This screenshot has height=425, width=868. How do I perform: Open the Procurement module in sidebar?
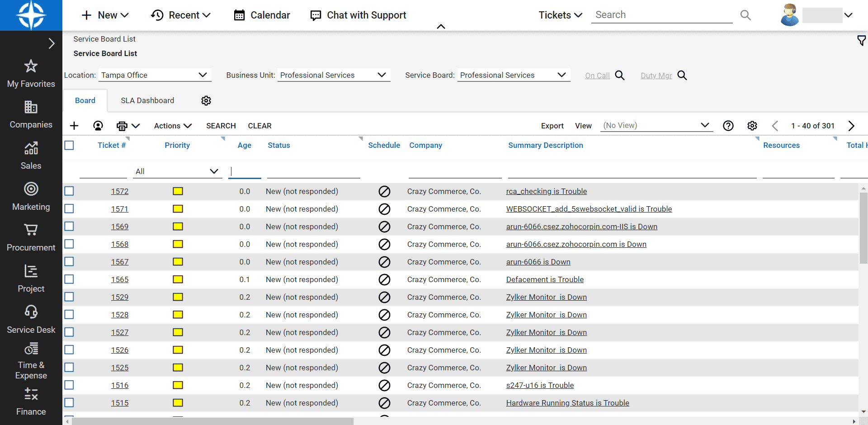(31, 237)
